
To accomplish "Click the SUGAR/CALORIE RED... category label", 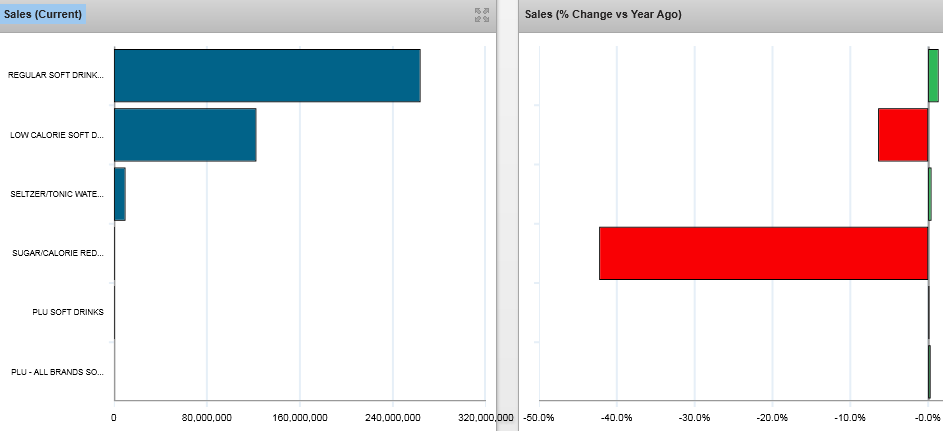I will [x=58, y=253].
